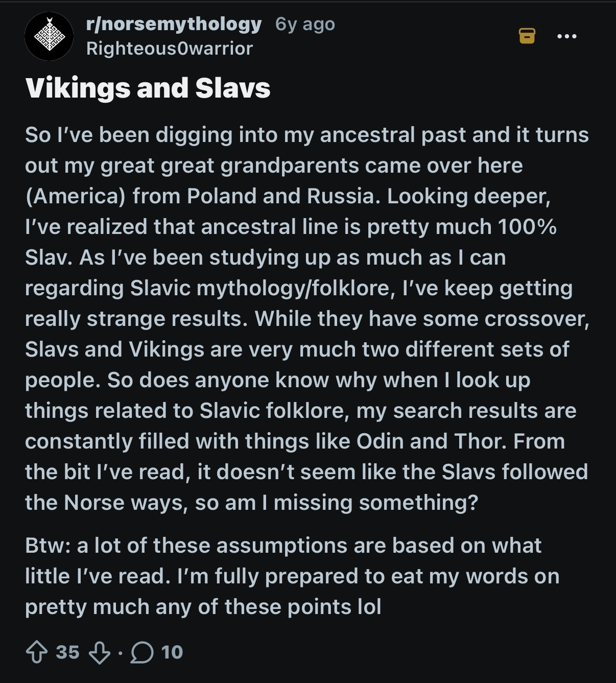Downvote the Vikings and Slavs post
This screenshot has height=683, width=616.
click(100, 652)
